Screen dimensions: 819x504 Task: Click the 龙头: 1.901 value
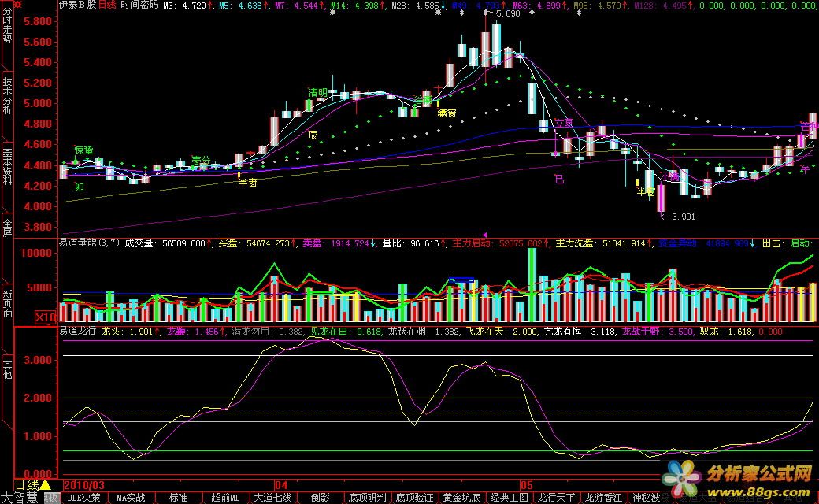click(x=131, y=331)
